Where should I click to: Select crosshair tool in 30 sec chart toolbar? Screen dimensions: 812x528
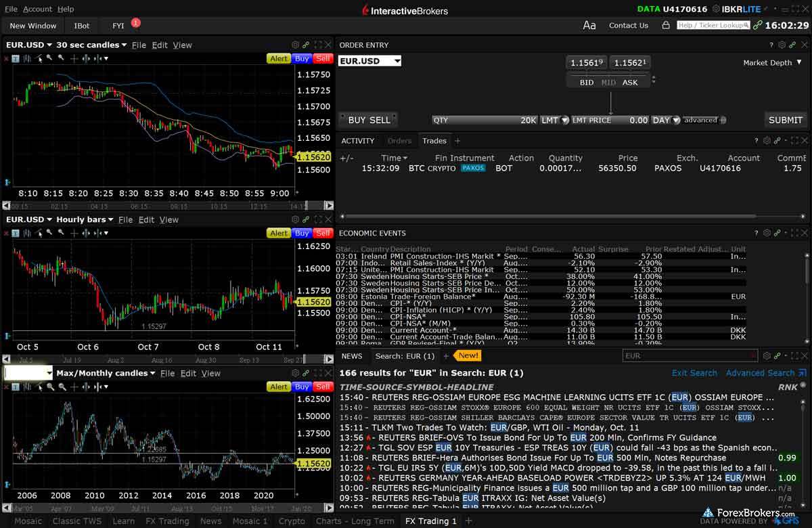coord(74,59)
